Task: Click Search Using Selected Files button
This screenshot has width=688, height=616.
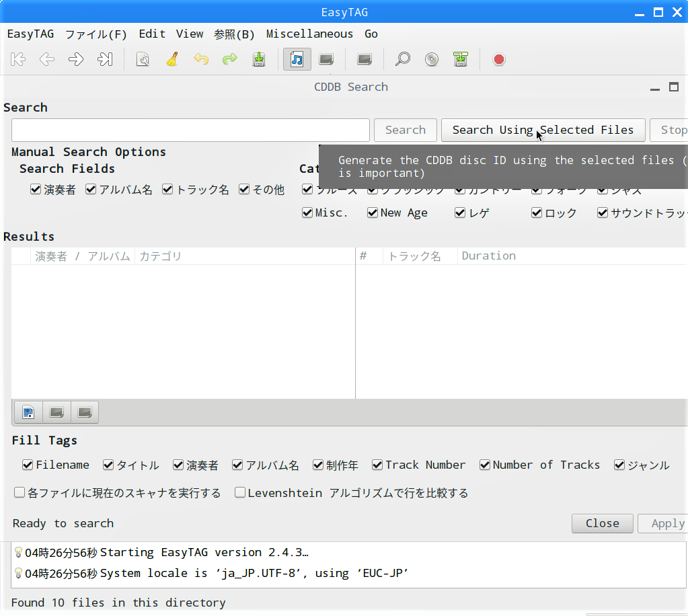Action: 543,130
